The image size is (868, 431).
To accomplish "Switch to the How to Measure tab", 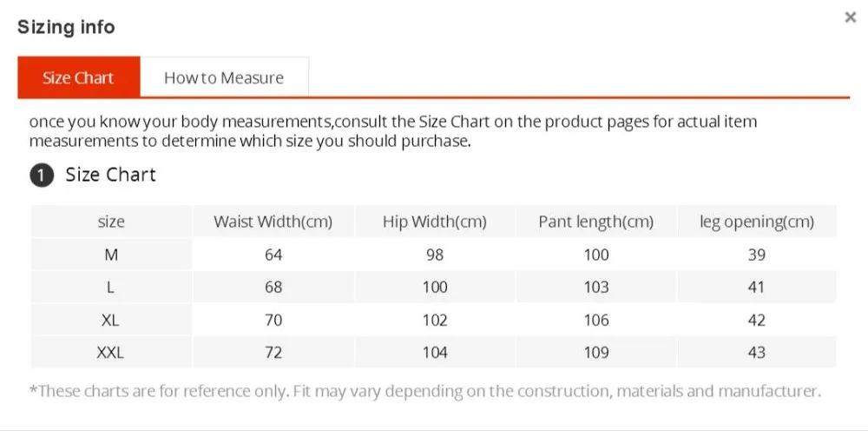I will pos(224,78).
